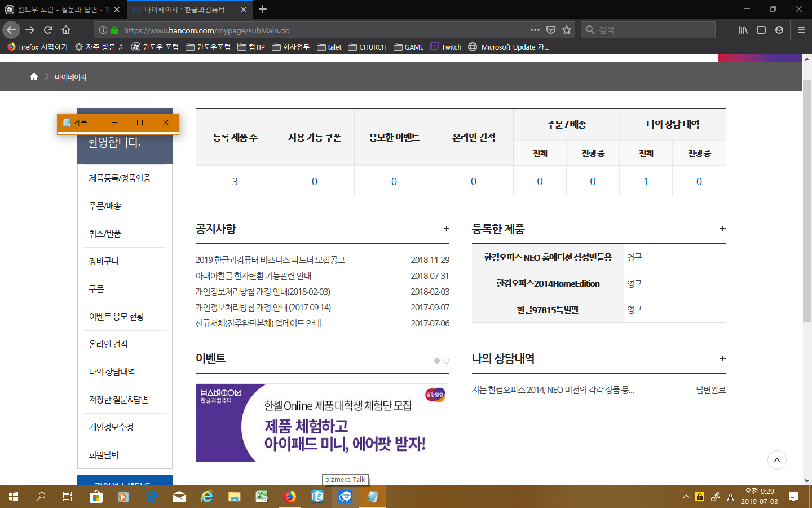
Task: Go back with the Firefox back arrow
Action: [x=11, y=30]
